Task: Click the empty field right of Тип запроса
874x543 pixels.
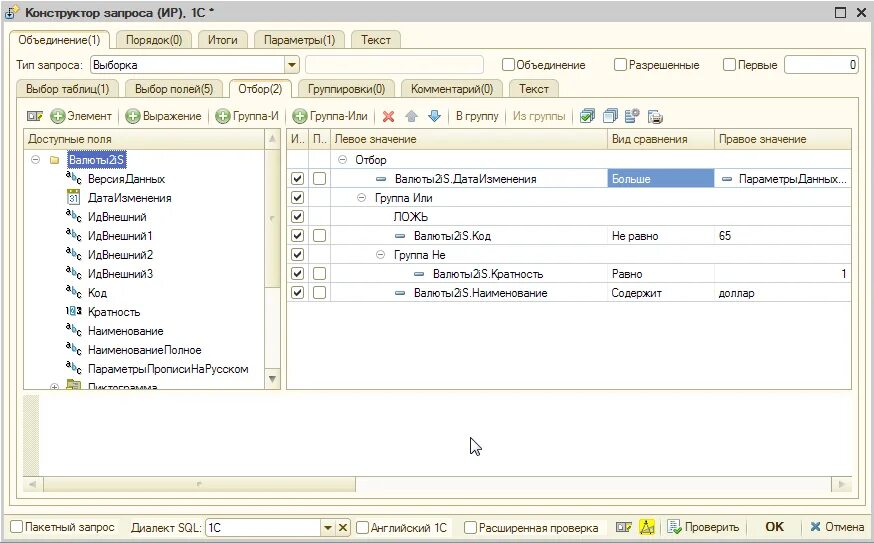Action: [x=394, y=65]
